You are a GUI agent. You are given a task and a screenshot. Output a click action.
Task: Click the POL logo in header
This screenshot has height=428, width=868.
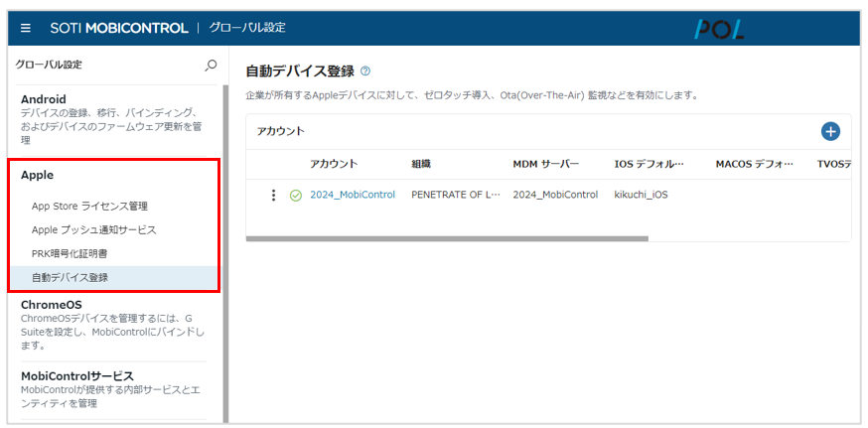719,28
